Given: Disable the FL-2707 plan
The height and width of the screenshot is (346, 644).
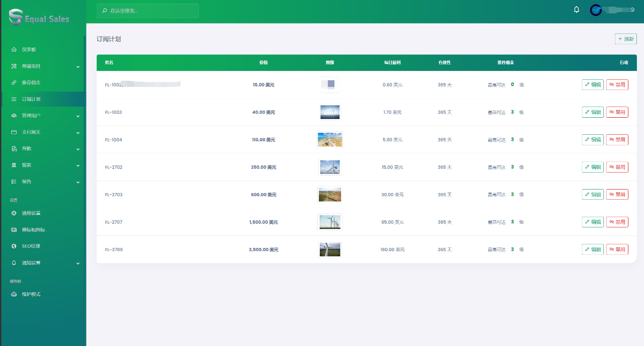Looking at the screenshot, I should click(x=617, y=222).
